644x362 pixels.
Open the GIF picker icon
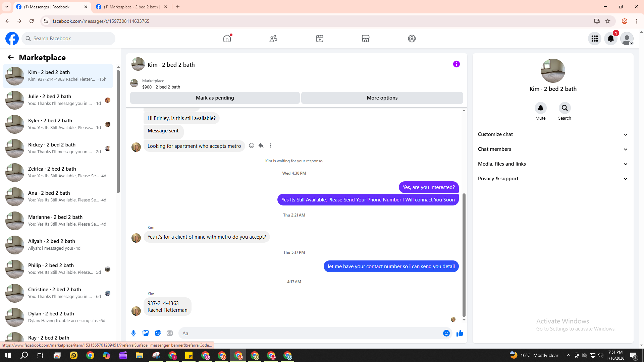pyautogui.click(x=170, y=333)
